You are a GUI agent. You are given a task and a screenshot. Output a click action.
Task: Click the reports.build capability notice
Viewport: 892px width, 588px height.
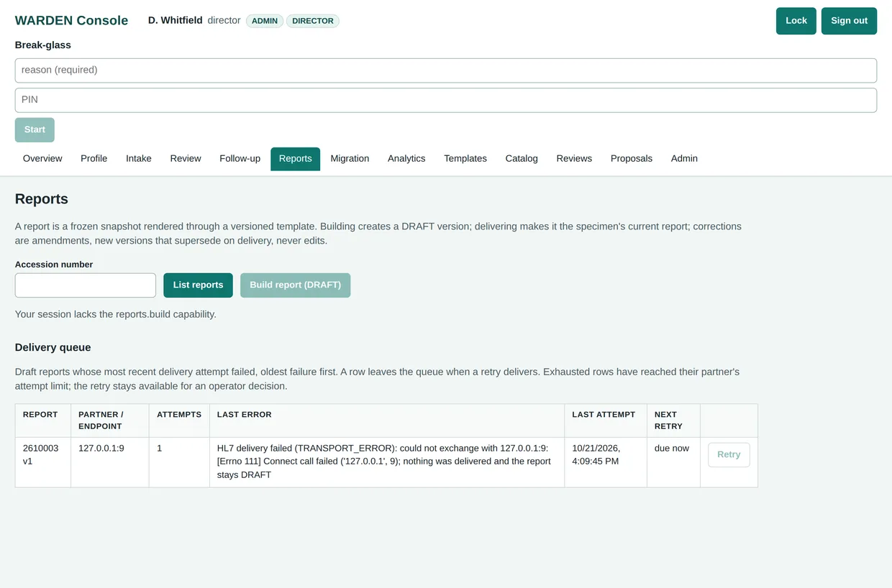tap(116, 315)
